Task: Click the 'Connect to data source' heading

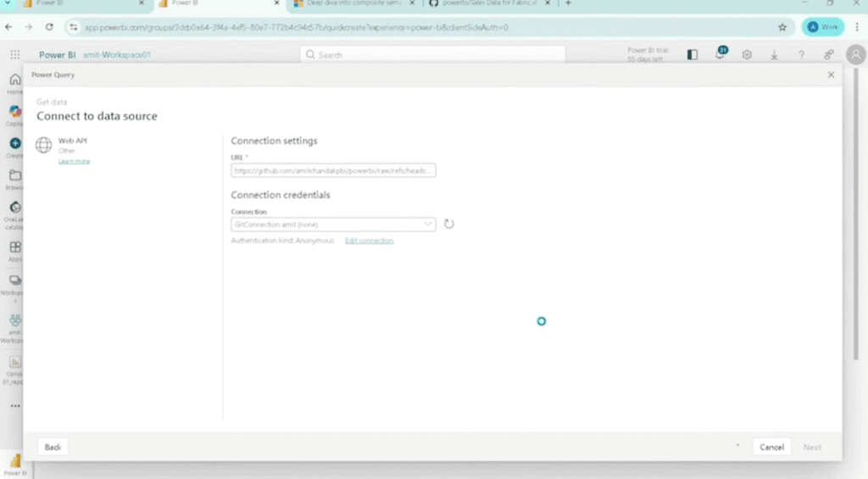Action: coord(97,116)
